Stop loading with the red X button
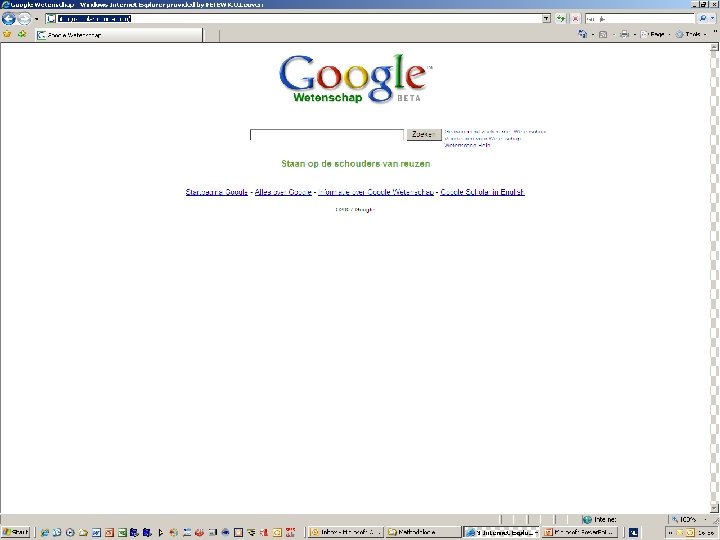 [x=575, y=19]
